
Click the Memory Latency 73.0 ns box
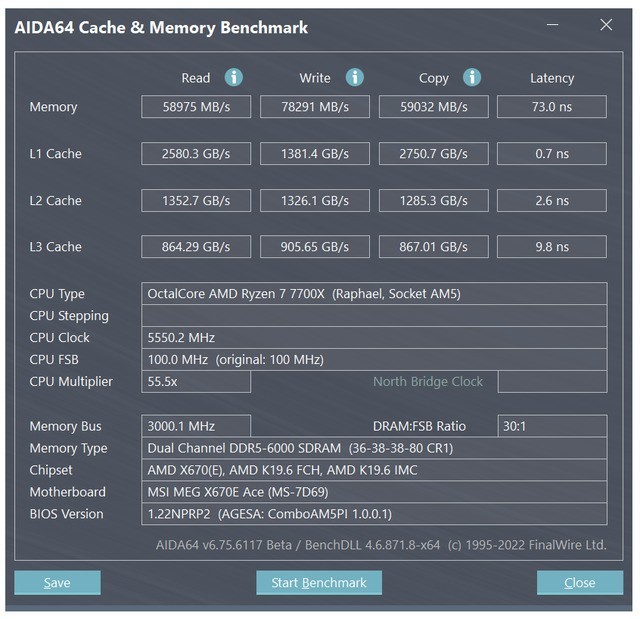click(552, 107)
